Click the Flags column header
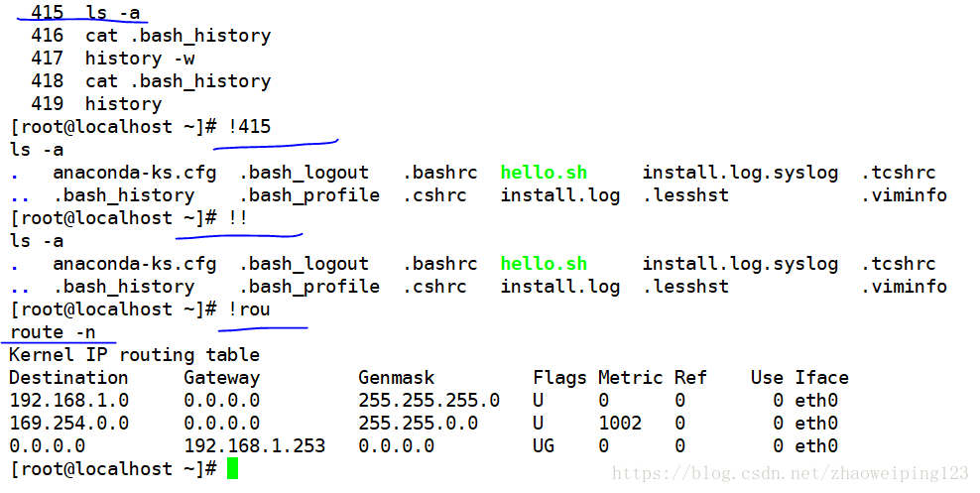The height and width of the screenshot is (493, 980). click(x=560, y=378)
